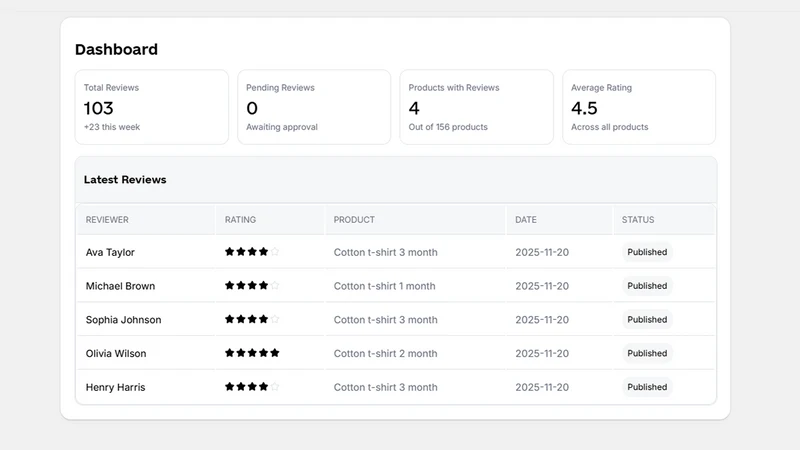
Task: Open Sophia Johnson's Cotton t-shirt 3 month product
Action: (x=386, y=319)
